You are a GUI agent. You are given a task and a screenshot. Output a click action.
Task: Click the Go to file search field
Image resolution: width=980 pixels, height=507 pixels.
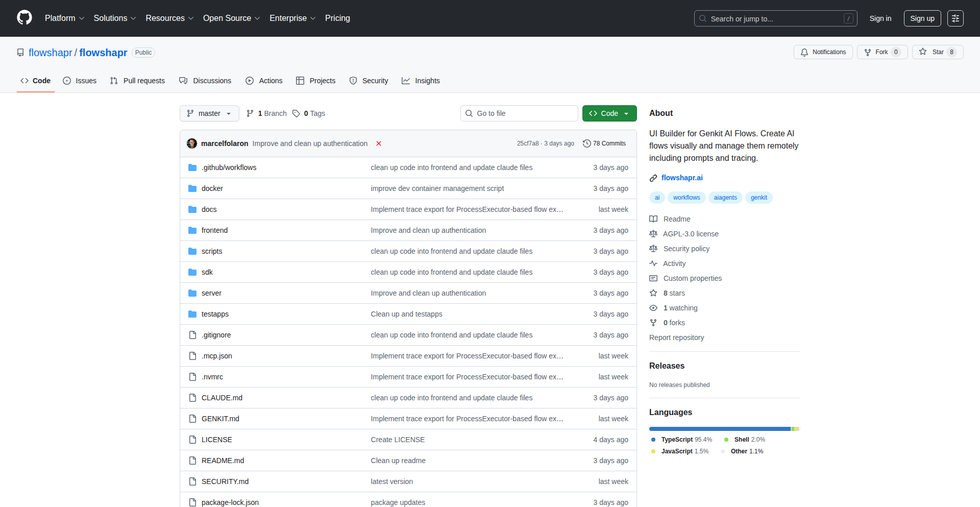519,113
